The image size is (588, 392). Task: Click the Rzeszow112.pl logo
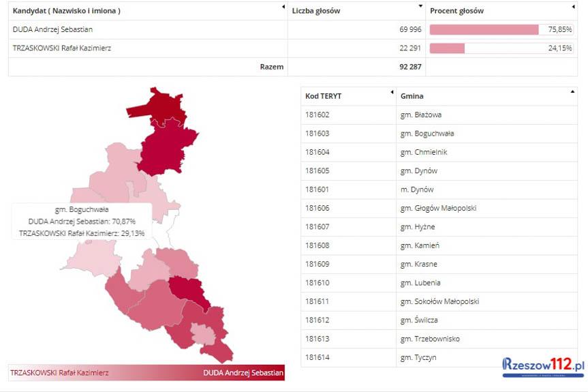tap(543, 367)
